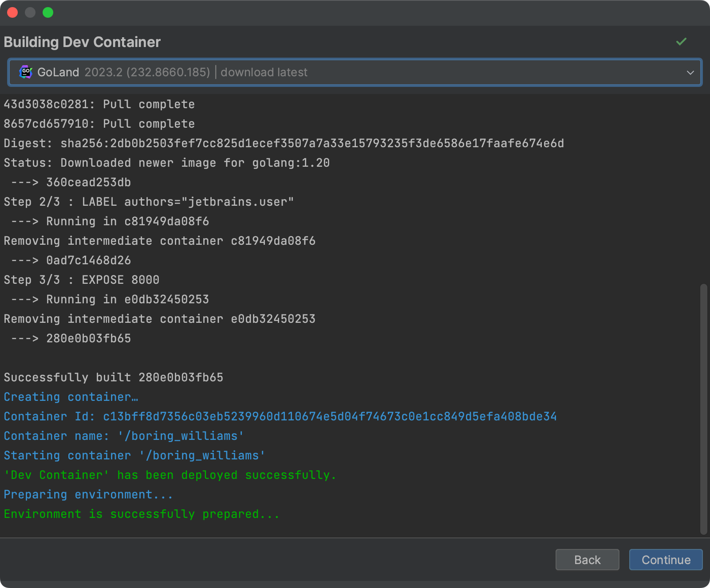This screenshot has height=588, width=710.
Task: Click the macOS minimize button
Action: (30, 13)
